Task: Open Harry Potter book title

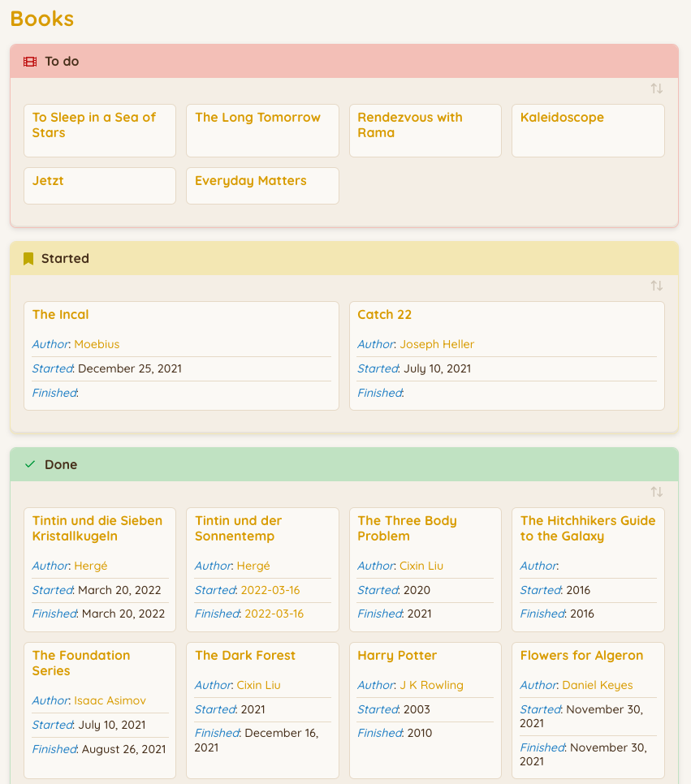Action: pos(397,656)
